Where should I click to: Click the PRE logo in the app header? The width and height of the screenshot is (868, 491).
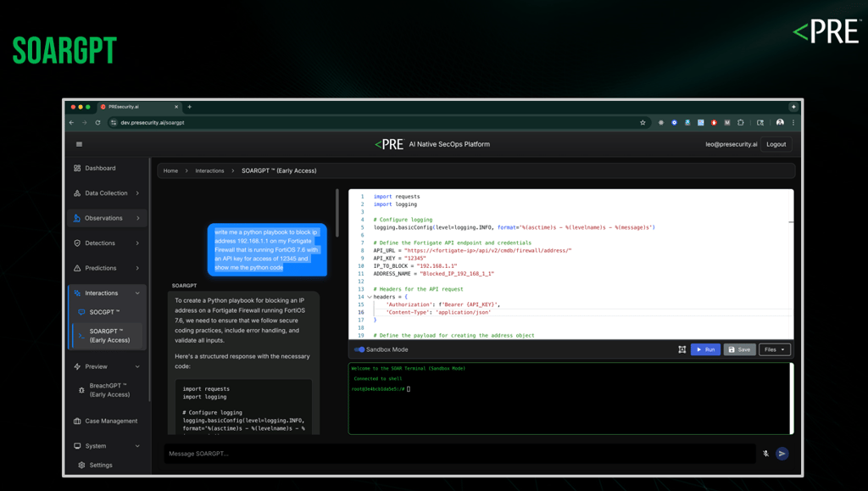point(389,144)
